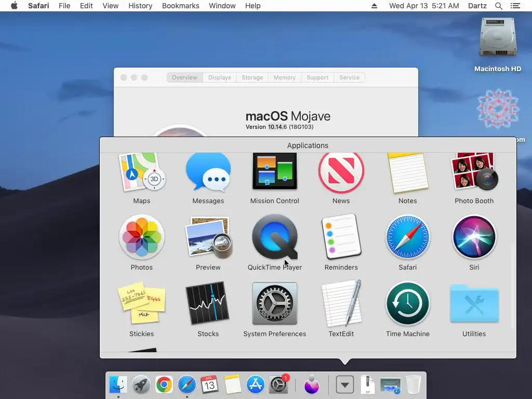Image resolution: width=532 pixels, height=399 pixels.
Task: Select Overview tab in About This Mac
Action: (x=184, y=77)
